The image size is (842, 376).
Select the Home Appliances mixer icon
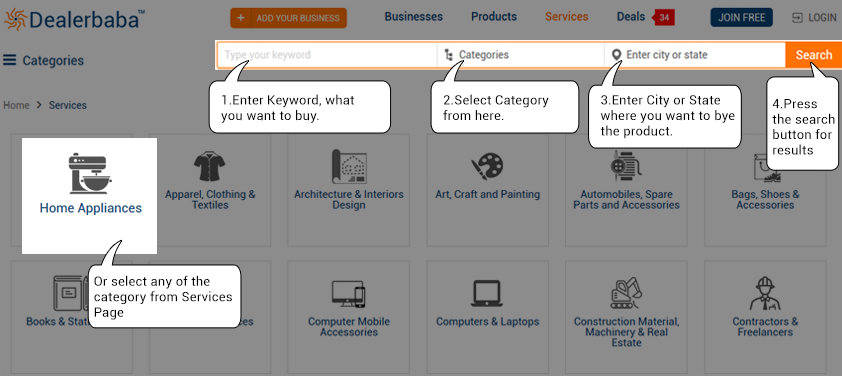(x=90, y=173)
